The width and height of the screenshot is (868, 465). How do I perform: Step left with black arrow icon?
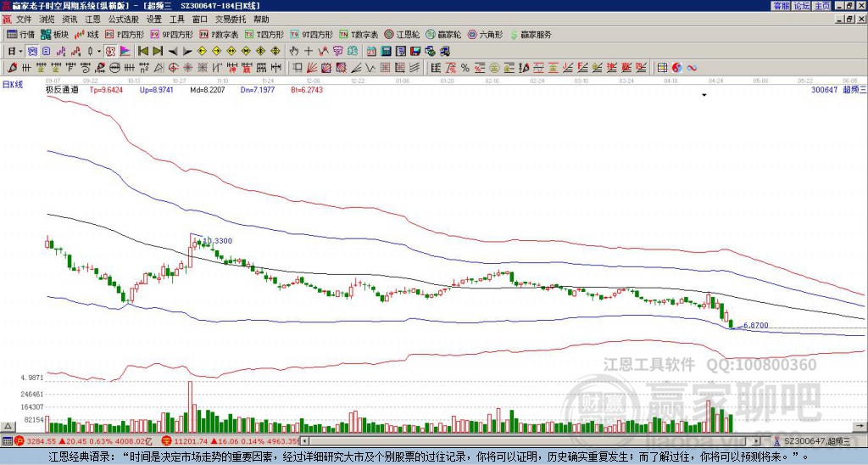[x=173, y=52]
